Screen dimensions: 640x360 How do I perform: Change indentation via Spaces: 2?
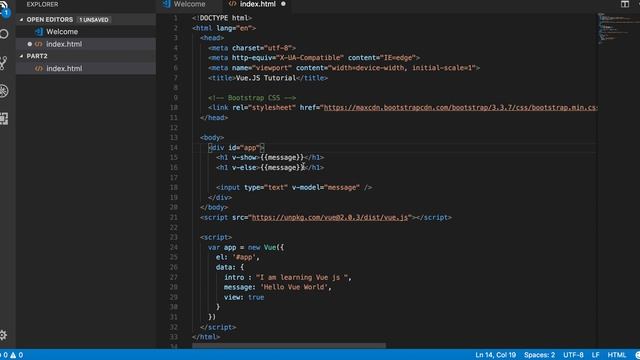click(539, 355)
